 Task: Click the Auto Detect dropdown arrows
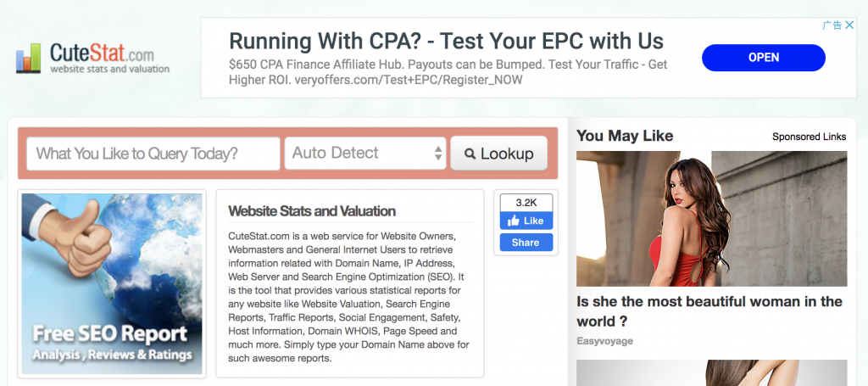tap(438, 154)
